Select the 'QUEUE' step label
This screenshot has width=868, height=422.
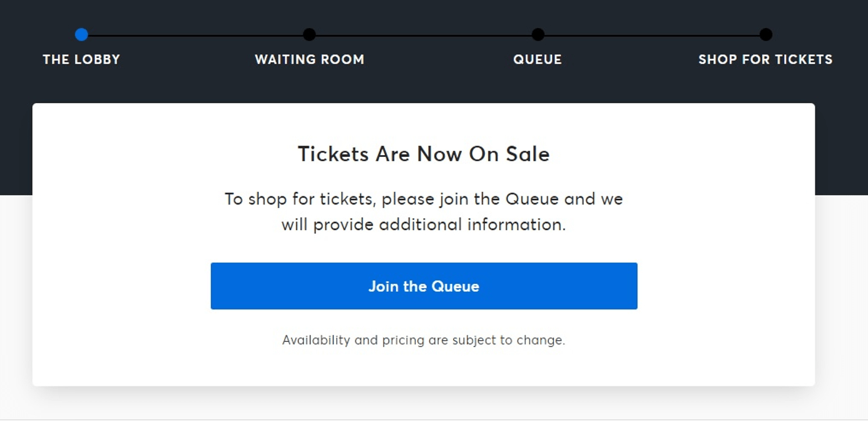[x=537, y=59]
